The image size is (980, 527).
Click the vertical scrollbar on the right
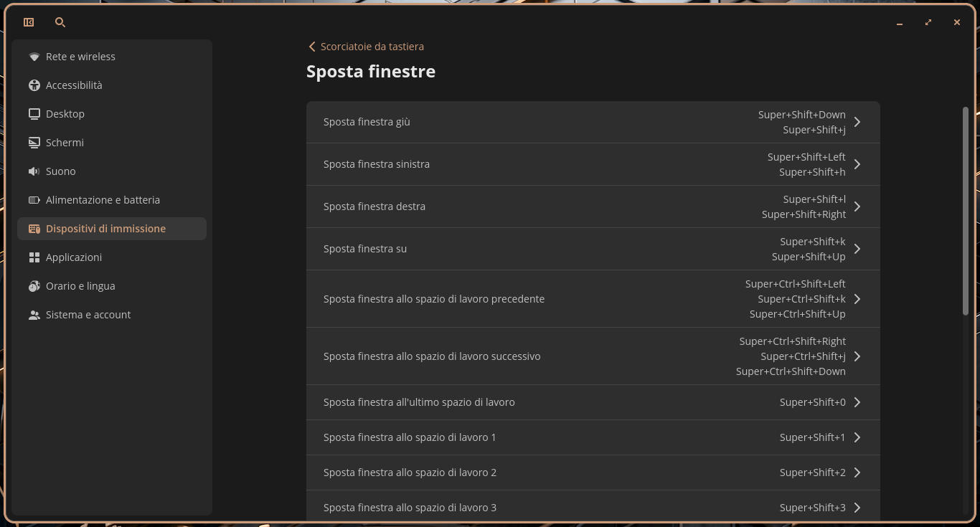pyautogui.click(x=965, y=210)
